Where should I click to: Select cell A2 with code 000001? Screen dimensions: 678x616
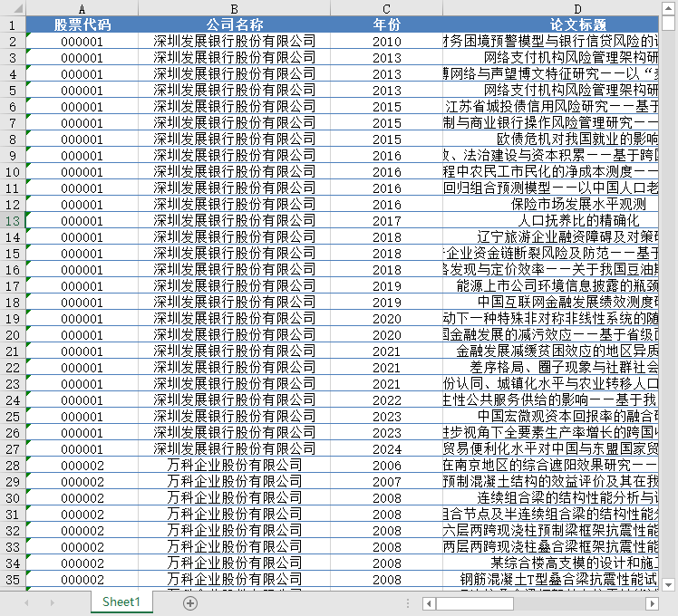click(x=82, y=42)
